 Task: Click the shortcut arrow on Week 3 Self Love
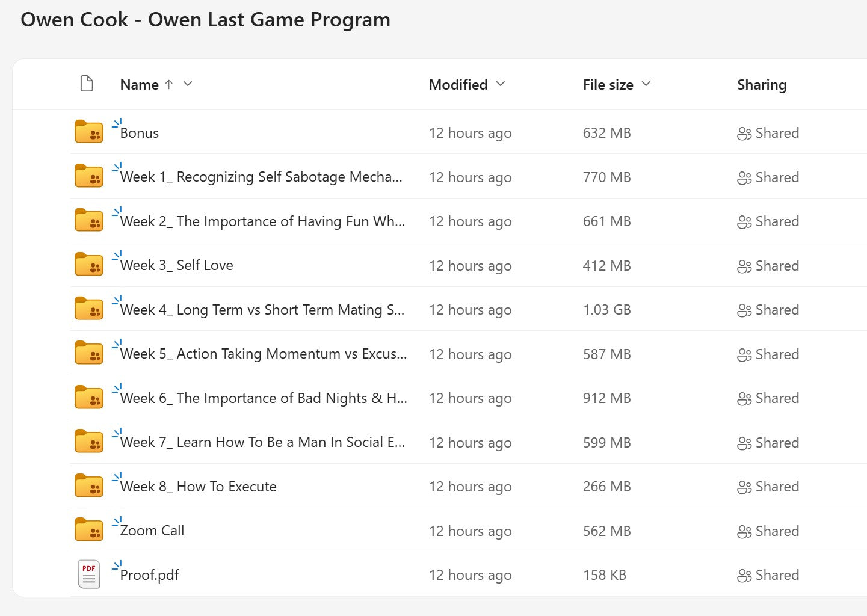pos(116,256)
